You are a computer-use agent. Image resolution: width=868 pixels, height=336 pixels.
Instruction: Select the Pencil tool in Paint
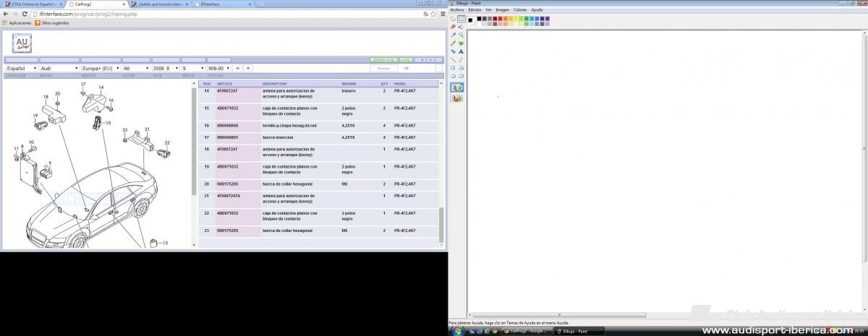[453, 43]
